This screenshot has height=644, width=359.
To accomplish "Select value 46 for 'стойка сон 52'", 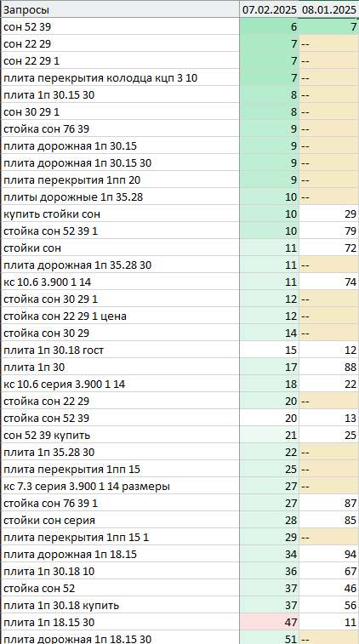I will coord(328,589).
